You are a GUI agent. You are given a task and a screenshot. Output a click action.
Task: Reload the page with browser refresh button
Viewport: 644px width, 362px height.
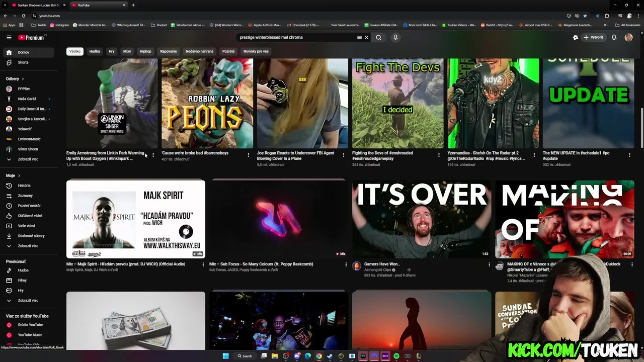coord(24,16)
